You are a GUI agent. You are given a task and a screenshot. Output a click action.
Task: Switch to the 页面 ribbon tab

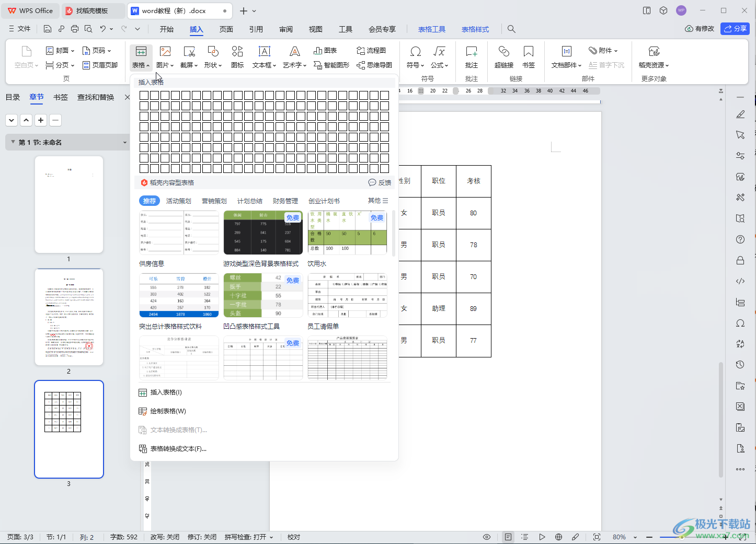click(x=226, y=29)
